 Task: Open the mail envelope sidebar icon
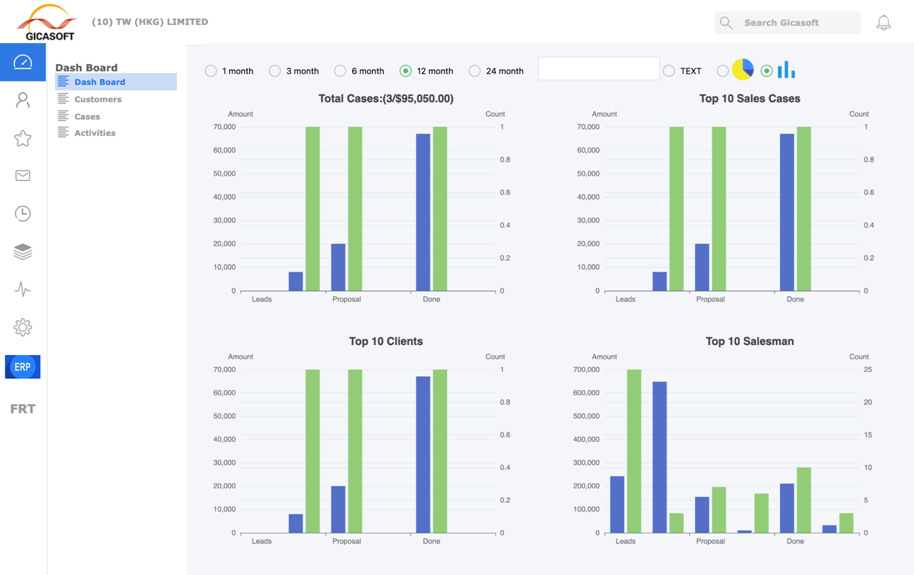click(x=23, y=176)
